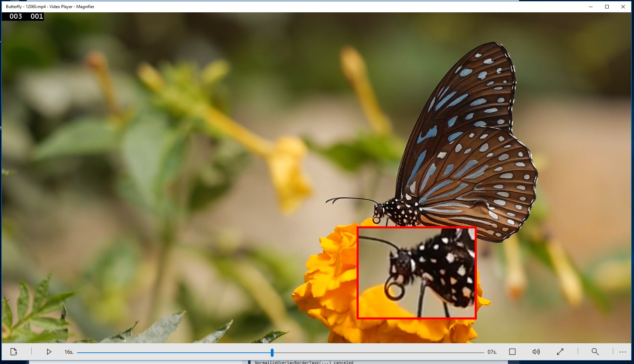Viewport: 634px width, 364px height.
Task: Click the '003' frame counter overlay
Action: (x=15, y=16)
